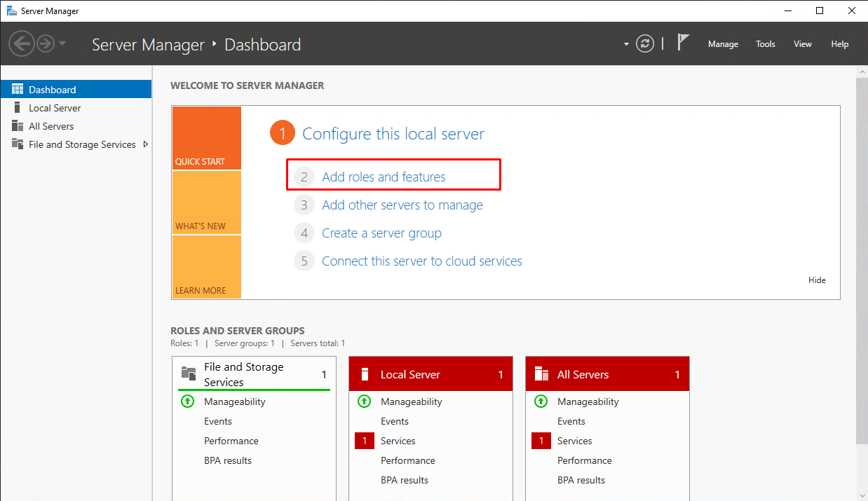Expand File and Storage Services arrow

coord(145,144)
